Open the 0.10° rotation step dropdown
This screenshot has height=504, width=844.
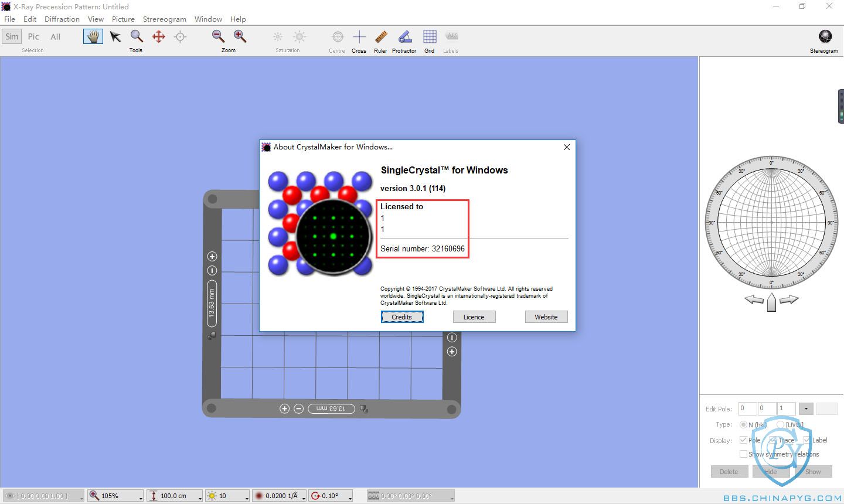click(x=331, y=496)
